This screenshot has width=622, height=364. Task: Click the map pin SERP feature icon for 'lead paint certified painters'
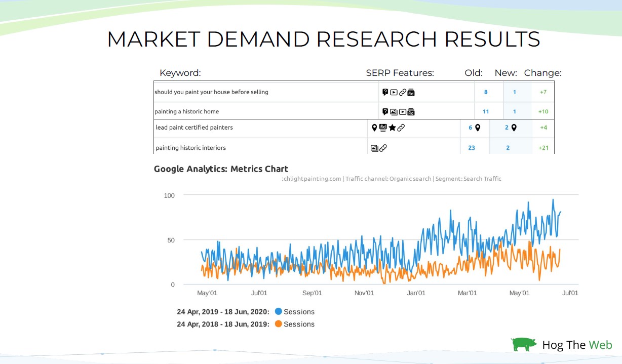click(x=374, y=128)
